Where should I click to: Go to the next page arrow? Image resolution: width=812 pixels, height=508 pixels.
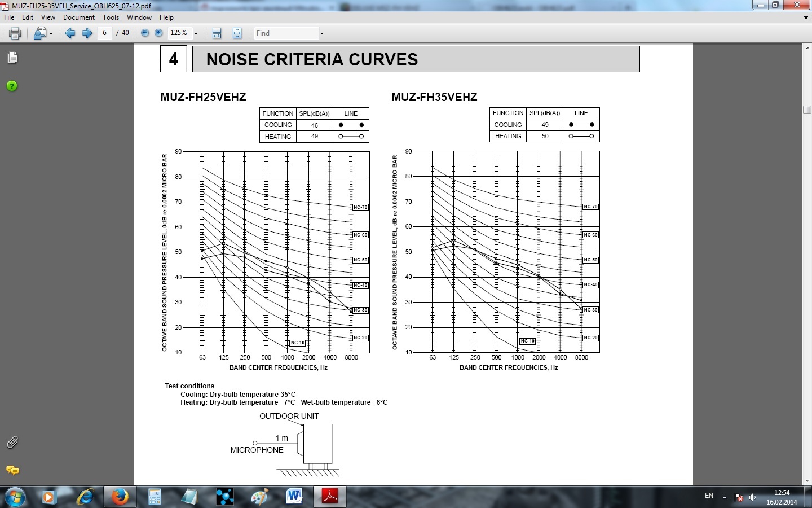tap(87, 33)
